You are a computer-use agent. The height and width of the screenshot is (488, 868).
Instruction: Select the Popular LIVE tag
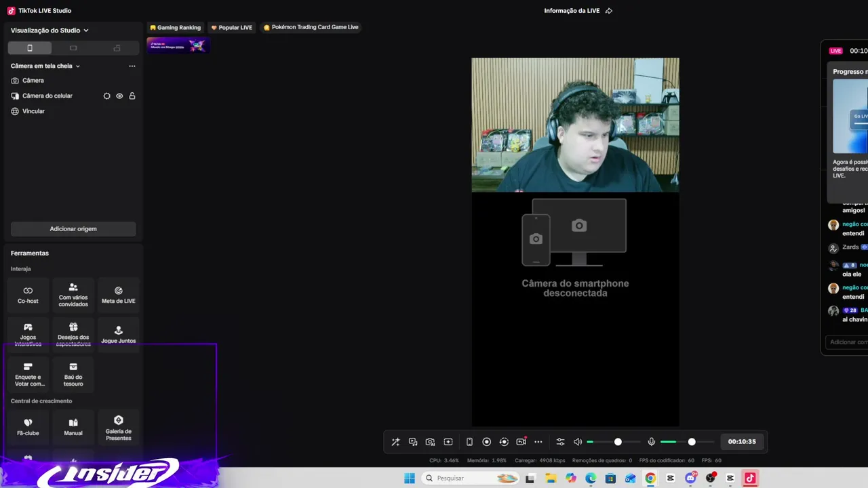[232, 28]
